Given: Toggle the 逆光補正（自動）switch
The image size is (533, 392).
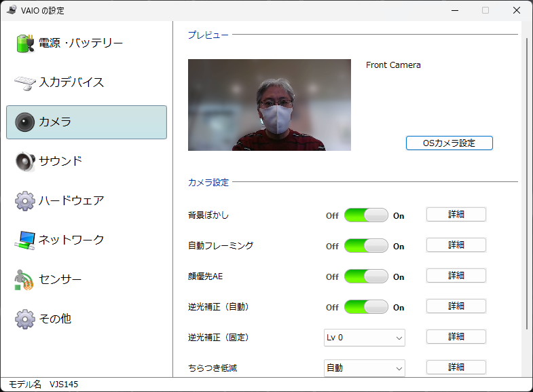Looking at the screenshot, I should click(x=366, y=307).
